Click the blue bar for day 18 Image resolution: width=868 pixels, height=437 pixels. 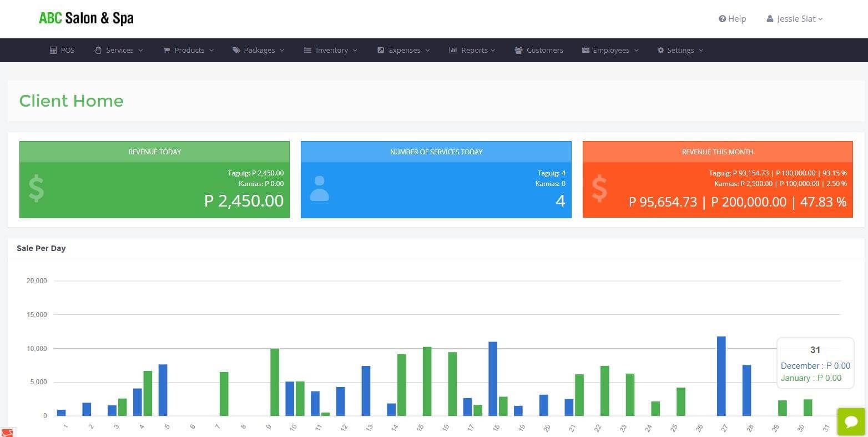pyautogui.click(x=493, y=379)
